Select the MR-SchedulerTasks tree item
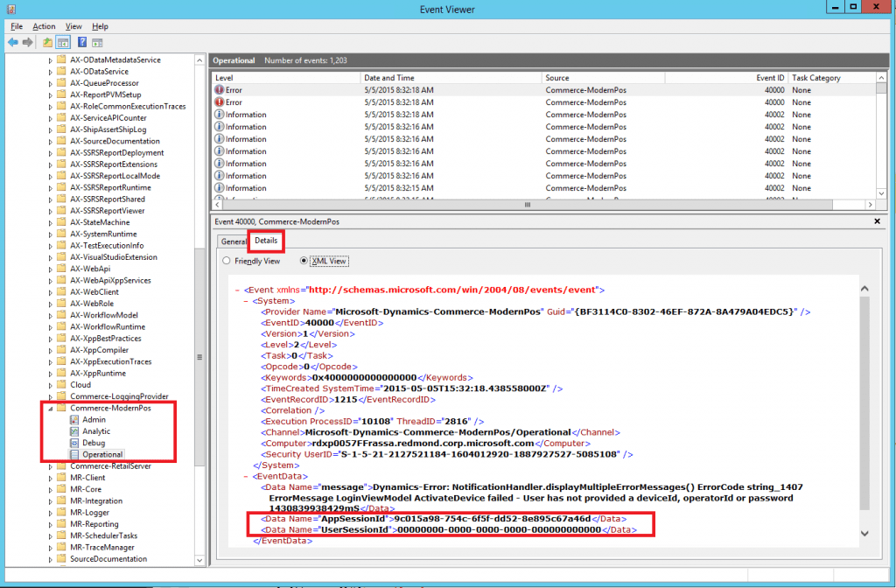Screen dimensions: 896x588 103,535
